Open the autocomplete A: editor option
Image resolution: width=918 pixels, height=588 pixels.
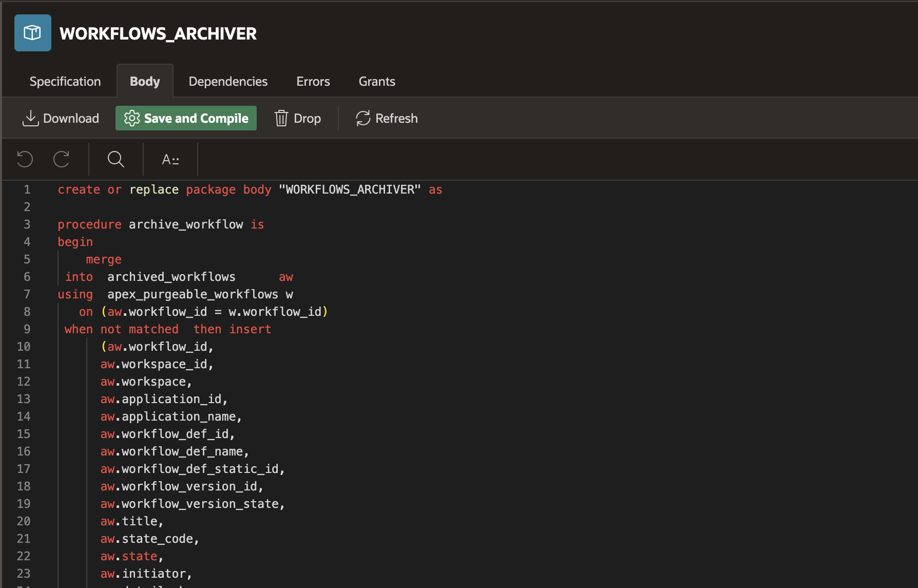(x=170, y=159)
